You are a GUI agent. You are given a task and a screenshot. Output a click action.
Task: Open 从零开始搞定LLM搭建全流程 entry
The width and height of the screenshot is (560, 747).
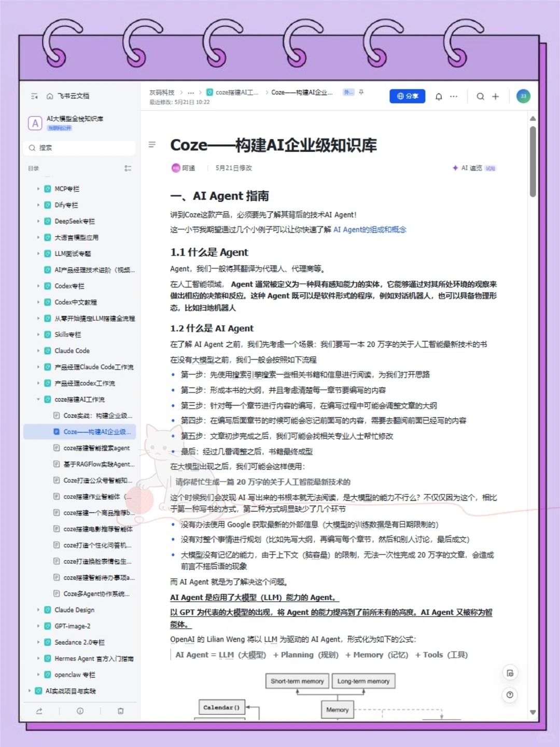[95, 319]
